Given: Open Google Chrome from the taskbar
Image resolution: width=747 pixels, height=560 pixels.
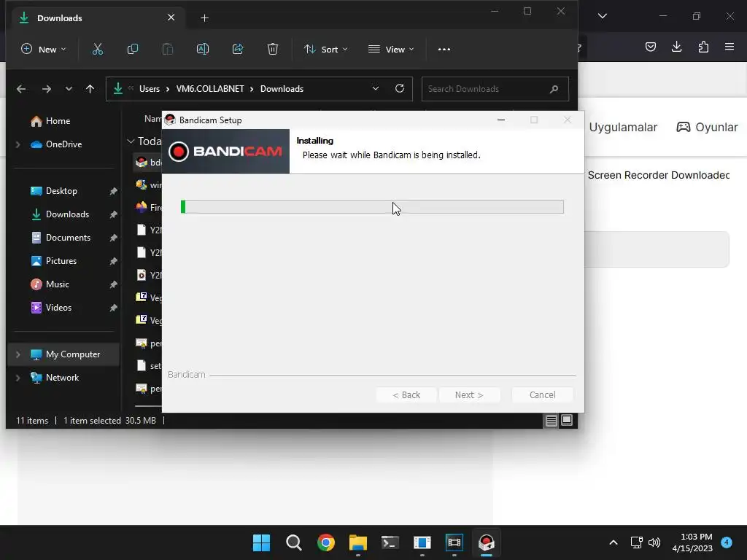Looking at the screenshot, I should point(326,542).
